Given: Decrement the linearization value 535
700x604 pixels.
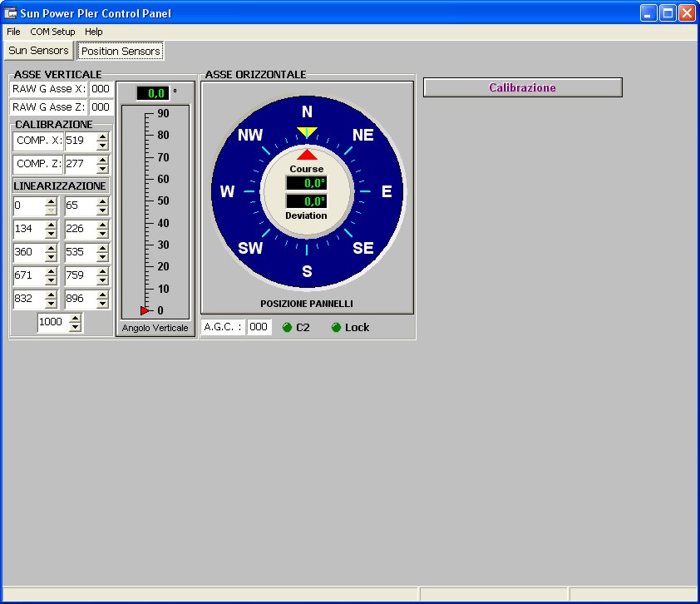Looking at the screenshot, I should (103, 257).
